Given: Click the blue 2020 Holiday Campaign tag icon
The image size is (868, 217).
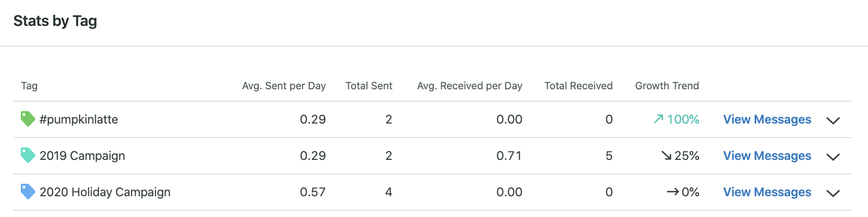Looking at the screenshot, I should pos(28,192).
